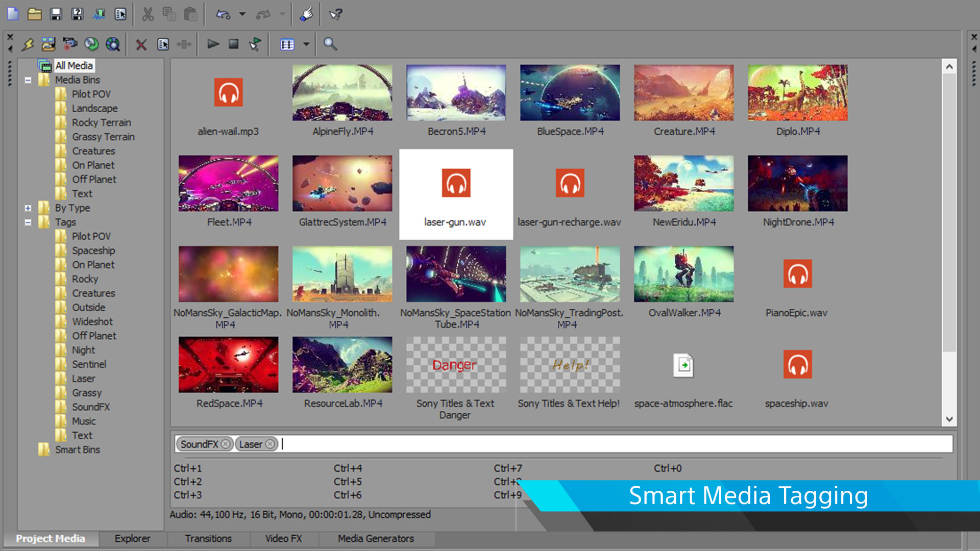Open the Smart Bins folder
This screenshot has width=980, height=551.
(x=78, y=450)
